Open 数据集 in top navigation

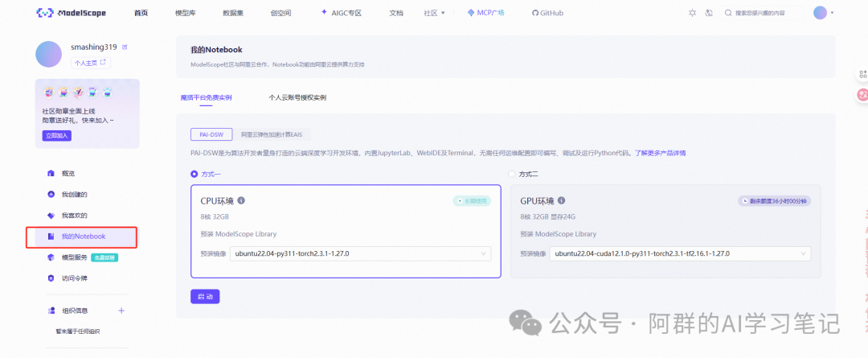point(233,13)
